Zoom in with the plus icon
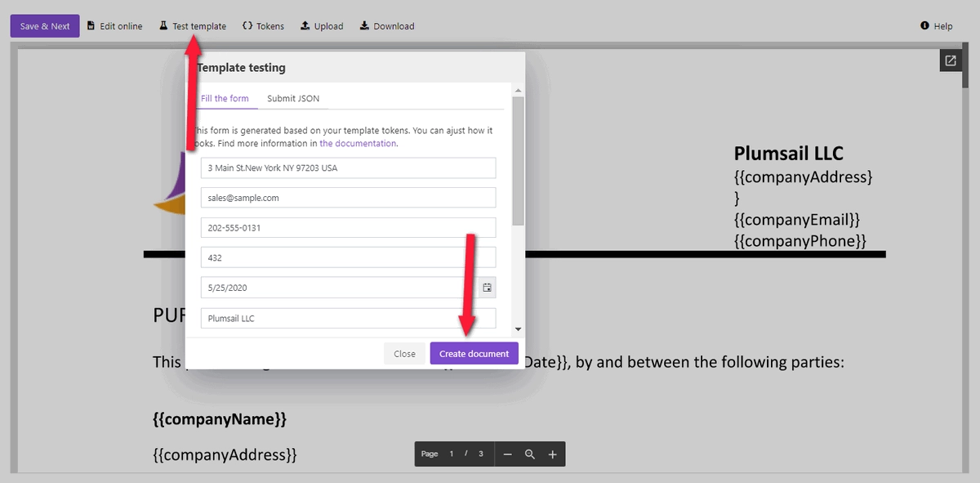The width and height of the screenshot is (980, 483). click(x=553, y=454)
